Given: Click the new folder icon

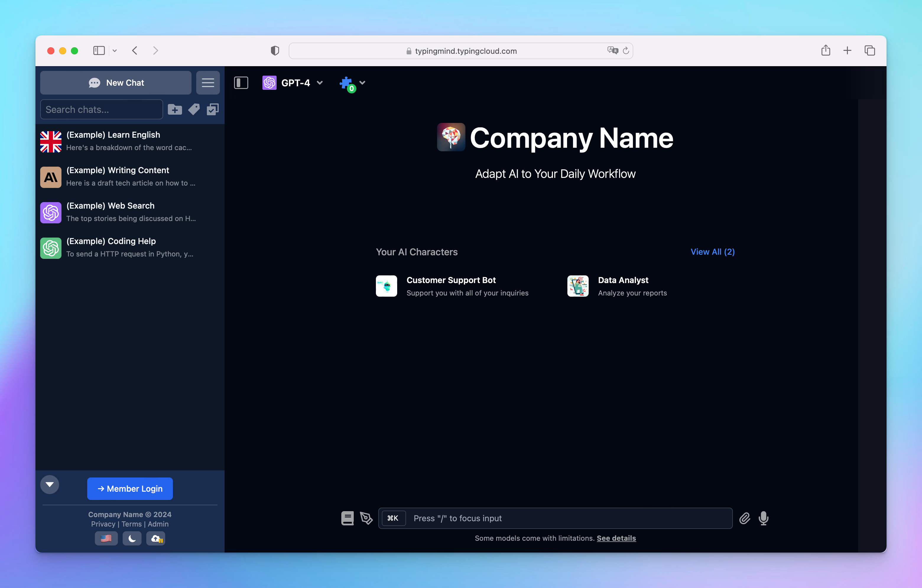Looking at the screenshot, I should pos(175,110).
